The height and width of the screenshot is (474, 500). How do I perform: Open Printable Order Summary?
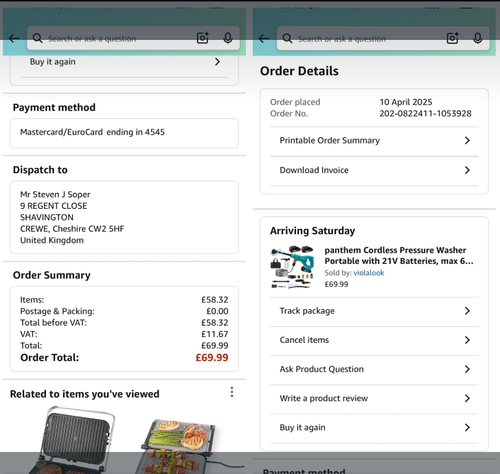click(374, 141)
